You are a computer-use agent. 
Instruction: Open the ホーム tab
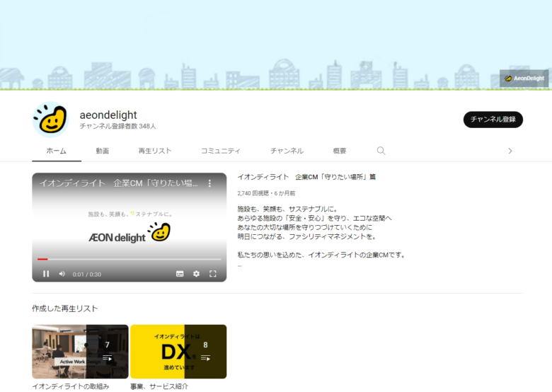[57, 151]
